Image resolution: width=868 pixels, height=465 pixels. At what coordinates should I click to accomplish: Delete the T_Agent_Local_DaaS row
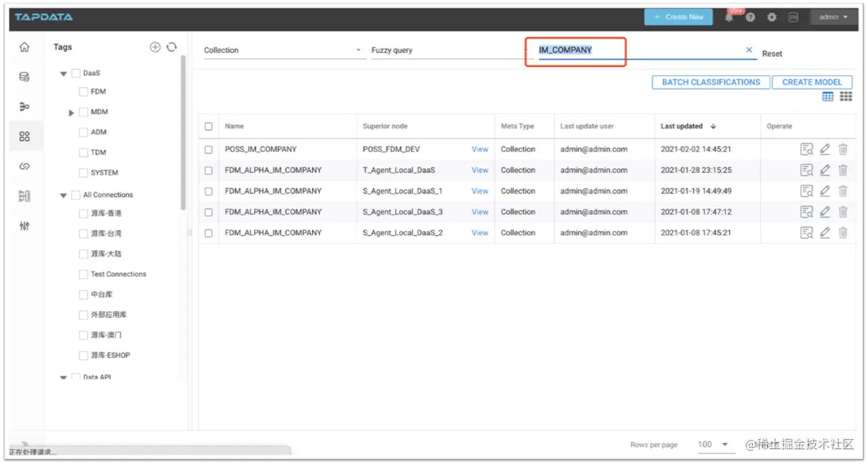pyautogui.click(x=843, y=170)
